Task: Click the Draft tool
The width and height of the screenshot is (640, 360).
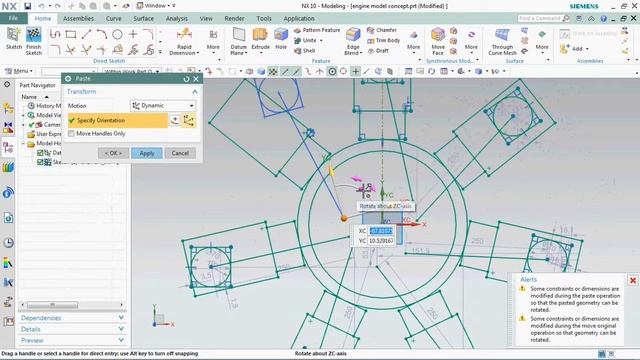Action: click(378, 51)
